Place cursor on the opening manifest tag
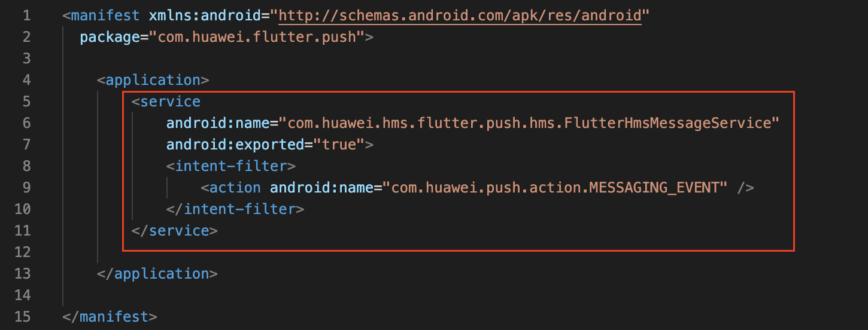The height and width of the screenshot is (330, 868). pos(101,16)
